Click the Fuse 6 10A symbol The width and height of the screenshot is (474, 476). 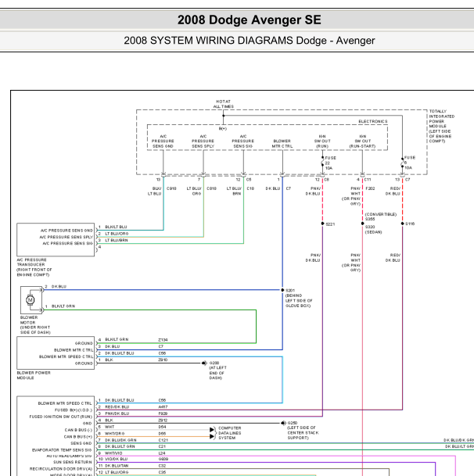point(402,163)
